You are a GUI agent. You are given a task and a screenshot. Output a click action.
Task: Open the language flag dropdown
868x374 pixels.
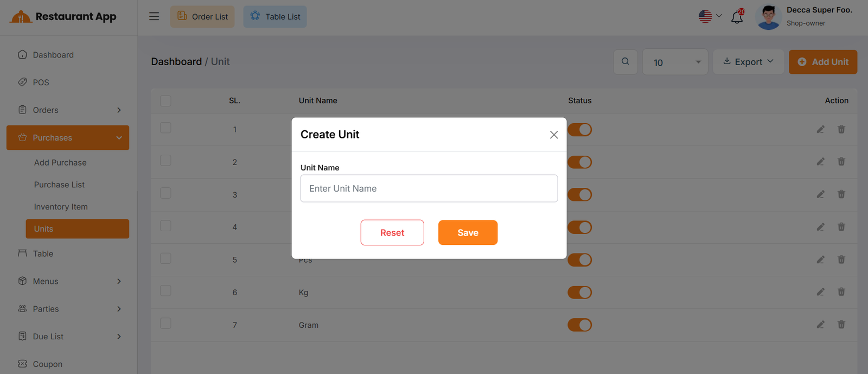coord(710,16)
